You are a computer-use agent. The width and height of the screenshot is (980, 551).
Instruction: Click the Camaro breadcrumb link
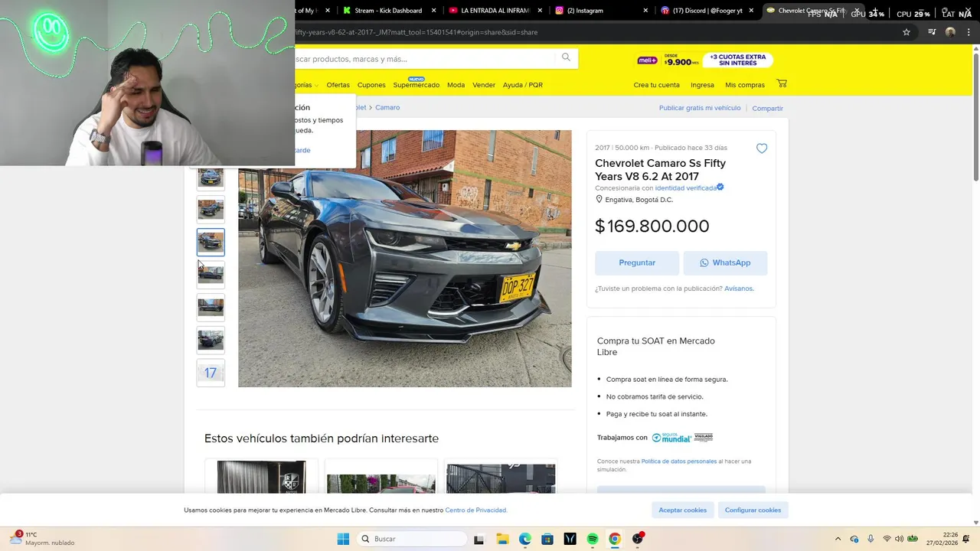pos(387,107)
